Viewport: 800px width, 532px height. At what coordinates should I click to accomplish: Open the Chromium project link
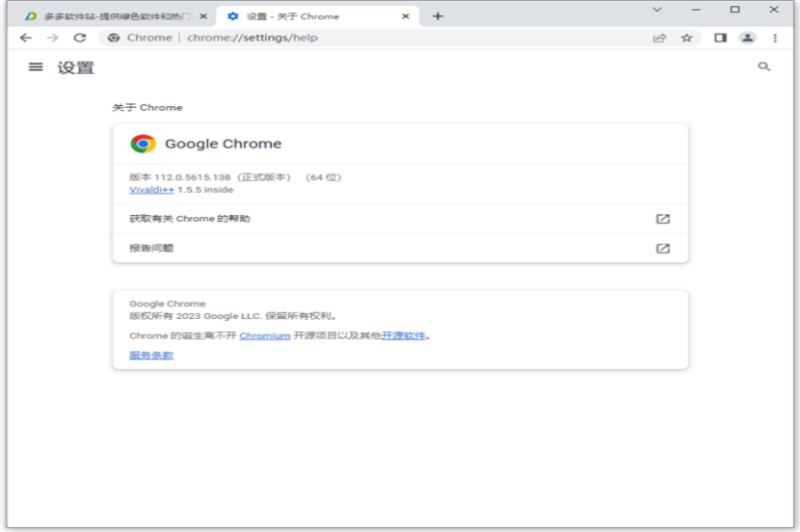point(265,336)
